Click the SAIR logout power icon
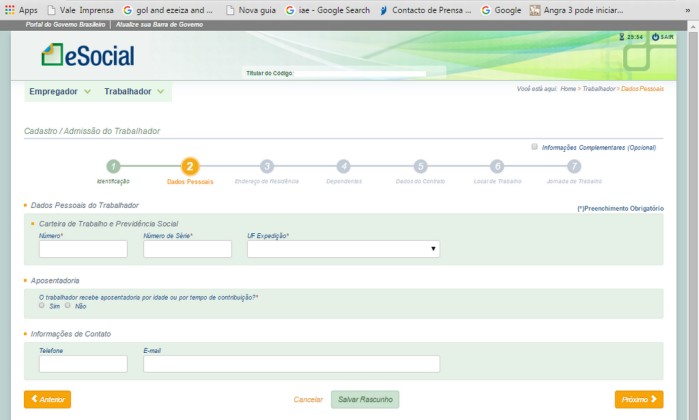 pyautogui.click(x=655, y=37)
